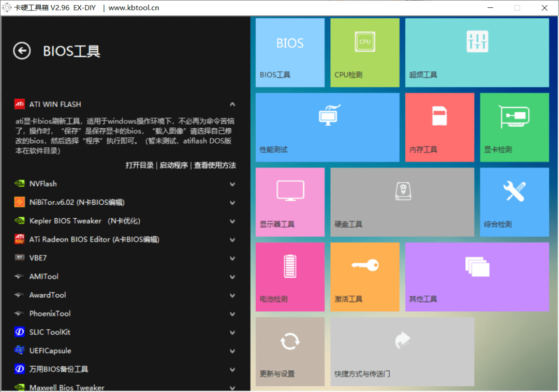
Task: Open the 内存工具 tile
Action: (x=439, y=127)
